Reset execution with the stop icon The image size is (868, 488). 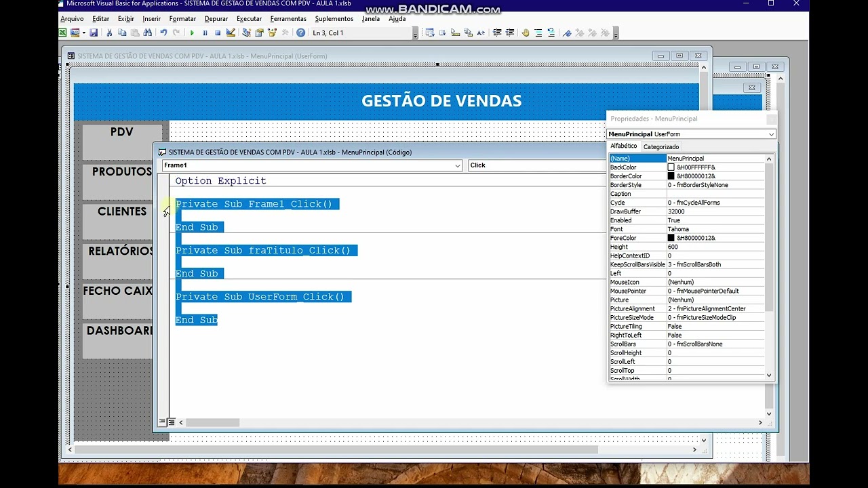[x=218, y=33]
